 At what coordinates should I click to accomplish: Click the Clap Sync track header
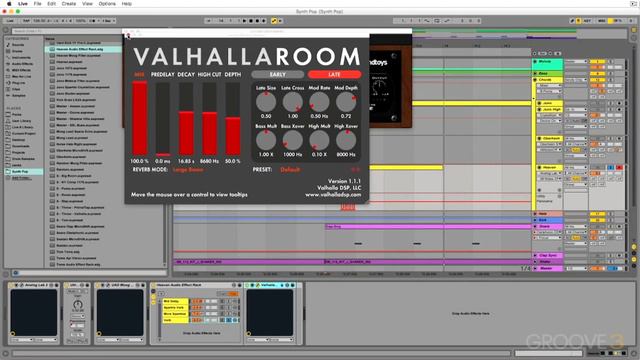pyautogui.click(x=548, y=256)
